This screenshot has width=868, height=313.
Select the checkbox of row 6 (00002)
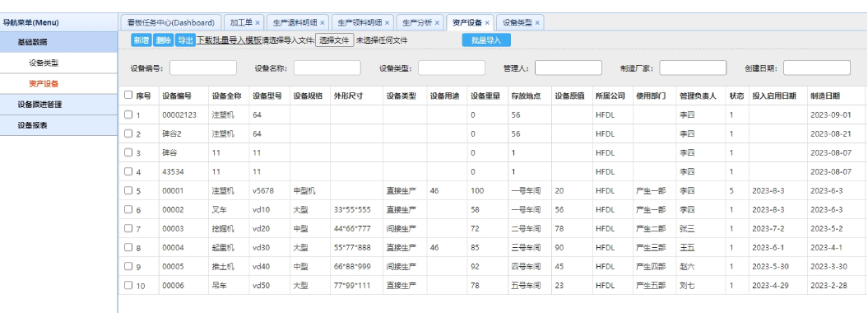point(128,209)
